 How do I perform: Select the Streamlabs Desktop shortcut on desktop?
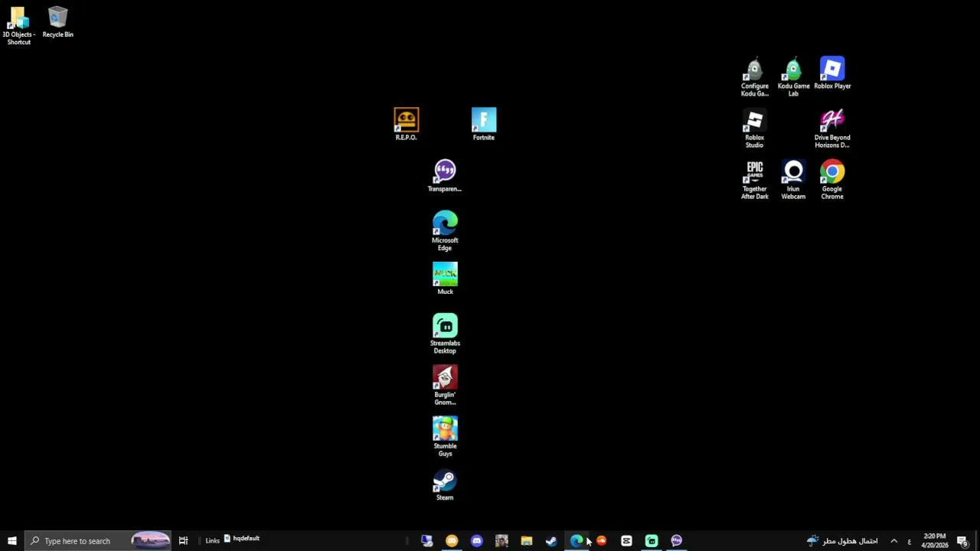coord(445,334)
